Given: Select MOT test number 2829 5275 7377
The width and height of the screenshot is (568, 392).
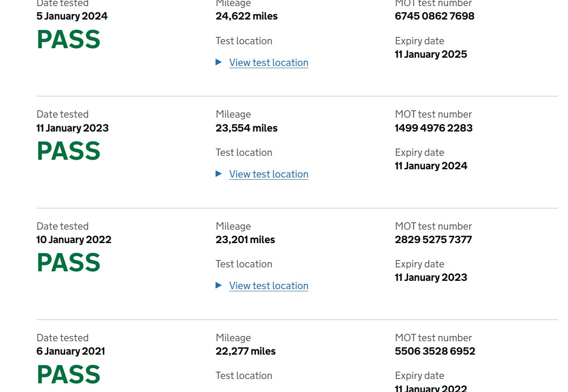Looking at the screenshot, I should coord(433,240).
